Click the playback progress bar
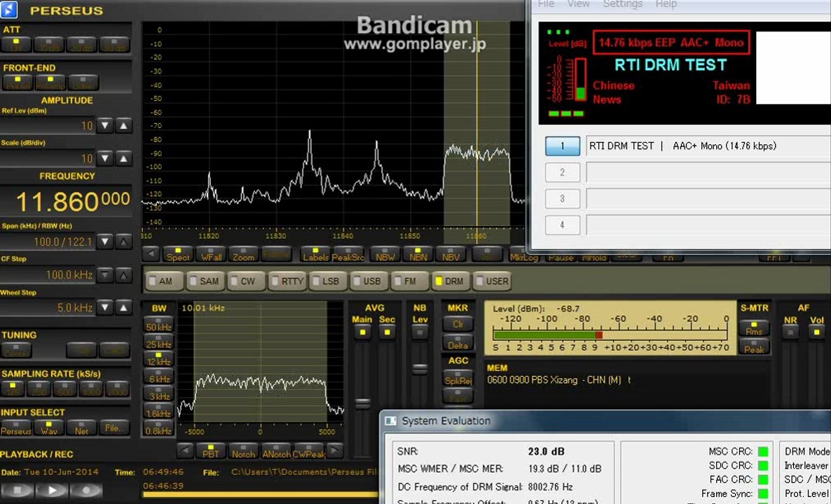The image size is (831, 504). pyautogui.click(x=261, y=495)
